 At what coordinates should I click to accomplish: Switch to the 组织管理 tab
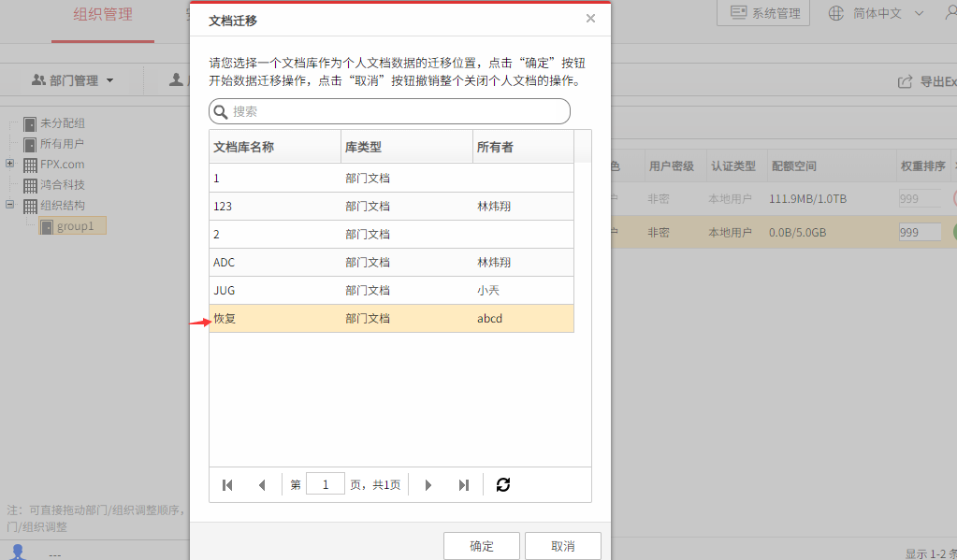103,15
